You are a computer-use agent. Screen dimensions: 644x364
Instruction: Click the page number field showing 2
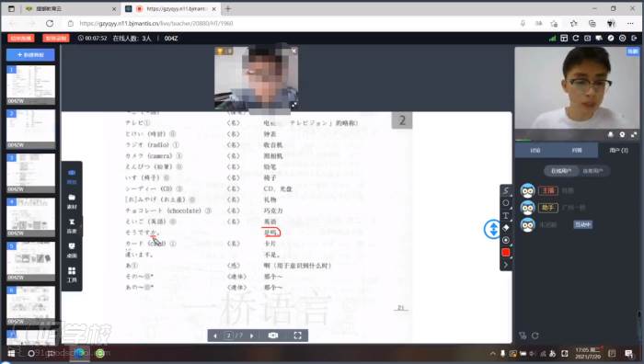tap(229, 336)
